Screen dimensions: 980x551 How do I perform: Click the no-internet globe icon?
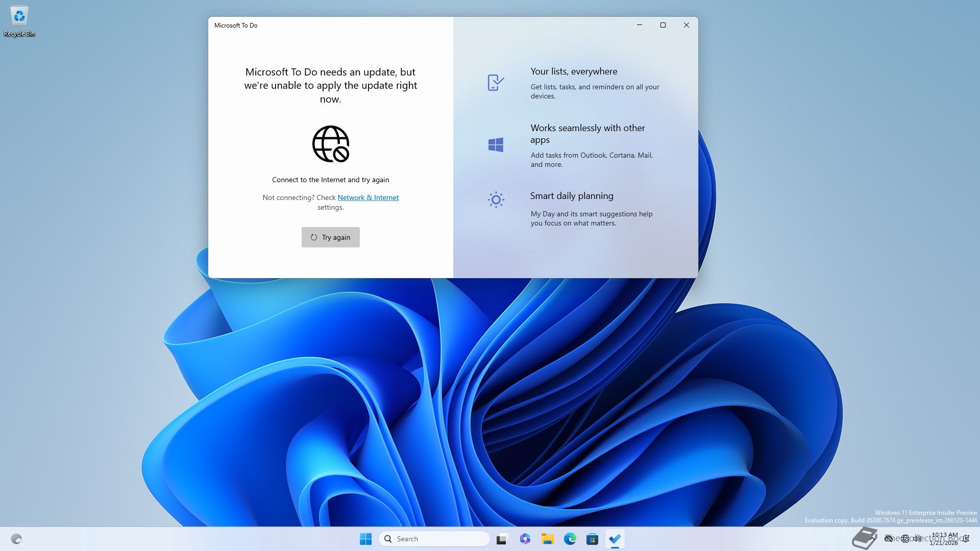click(330, 144)
